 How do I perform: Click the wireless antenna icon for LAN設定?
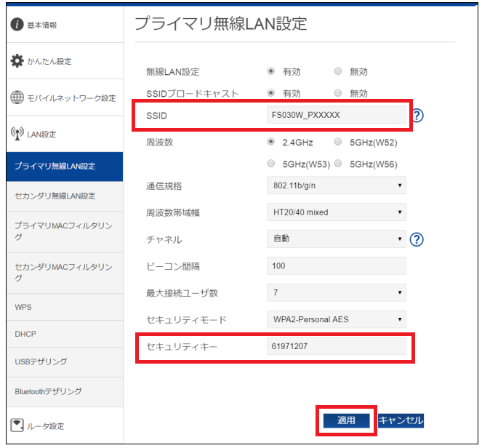point(17,135)
